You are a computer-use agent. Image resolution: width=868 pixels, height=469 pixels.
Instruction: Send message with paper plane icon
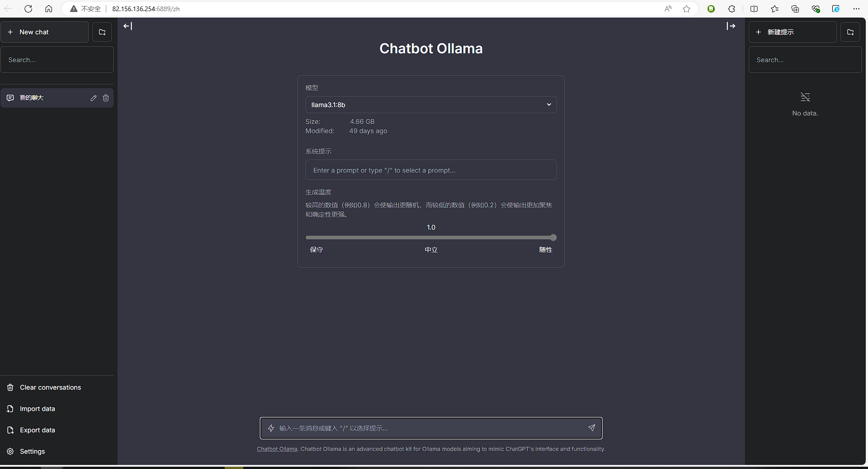tap(592, 428)
